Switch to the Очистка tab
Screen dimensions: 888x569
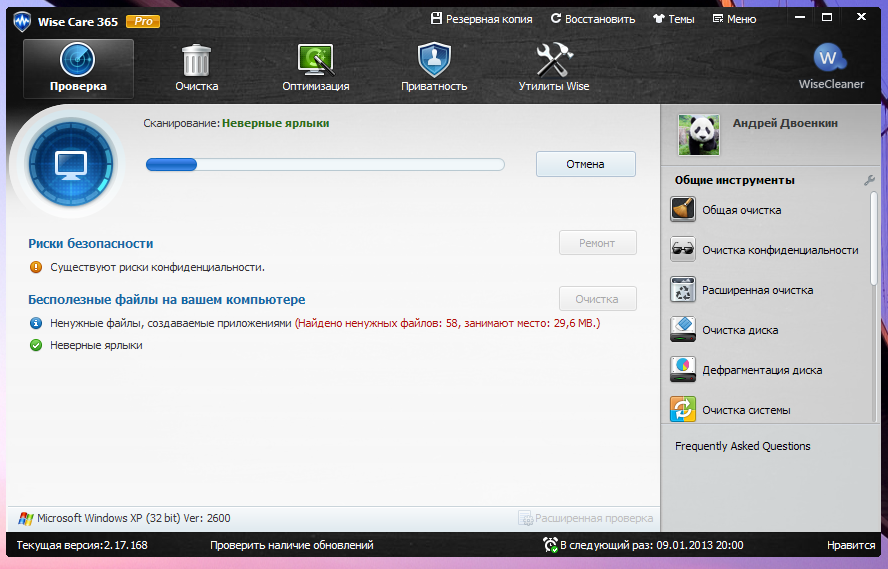click(197, 69)
